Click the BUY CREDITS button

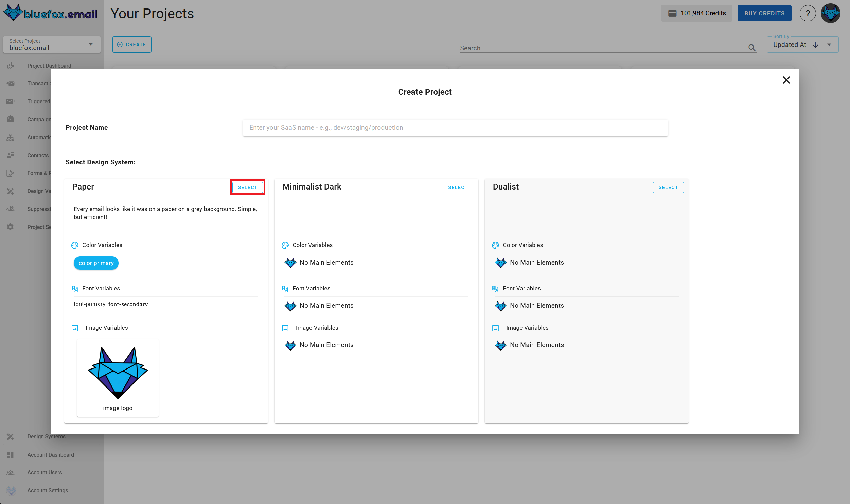(764, 13)
